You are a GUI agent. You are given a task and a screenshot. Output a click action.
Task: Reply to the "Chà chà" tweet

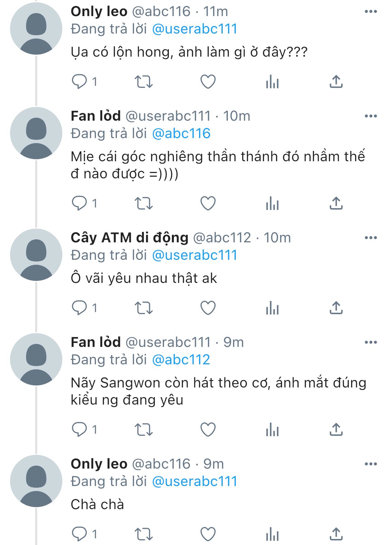click(x=79, y=534)
